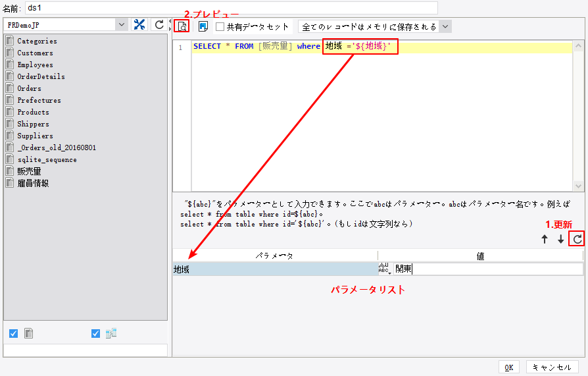Open the FRDemoJP connection dropdown

[x=121, y=25]
